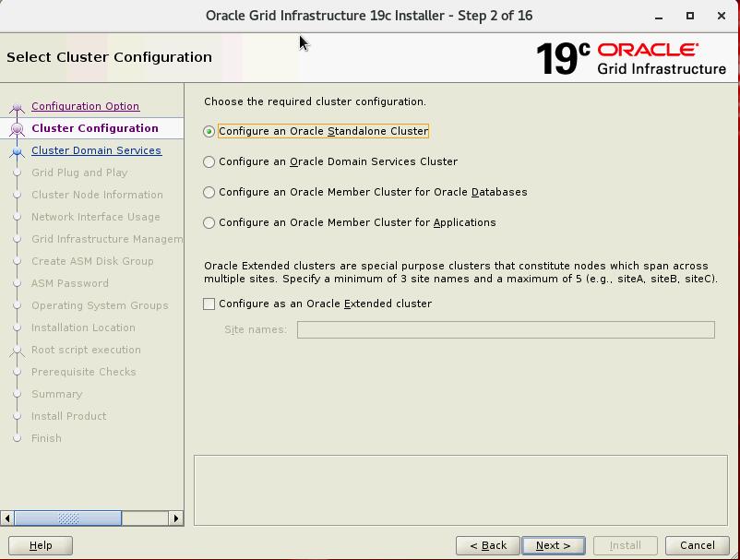The image size is (740, 560).
Task: Maximize the installer window
Action: click(x=689, y=16)
